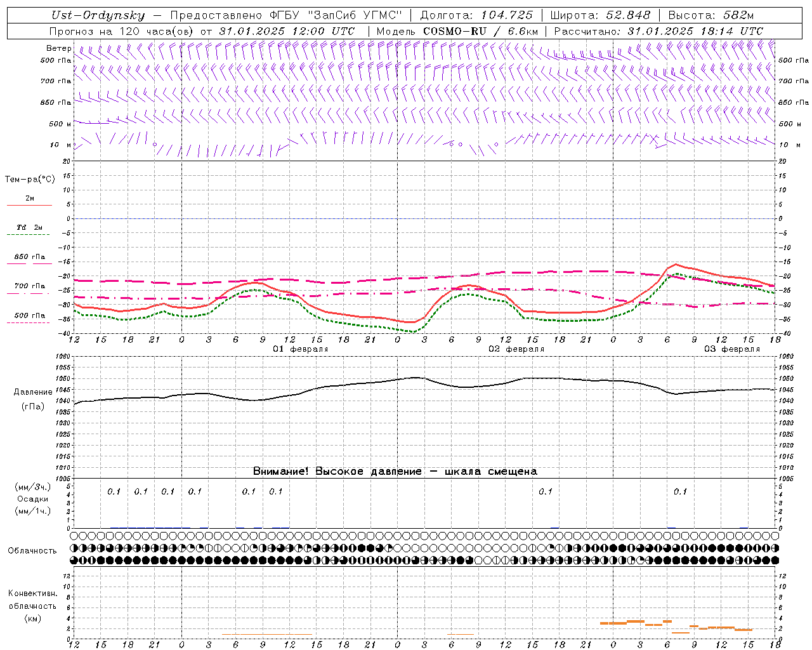Image resolution: width=812 pixels, height=650 pixels.
Task: Click the date label 03 февраля
Action: tap(732, 349)
